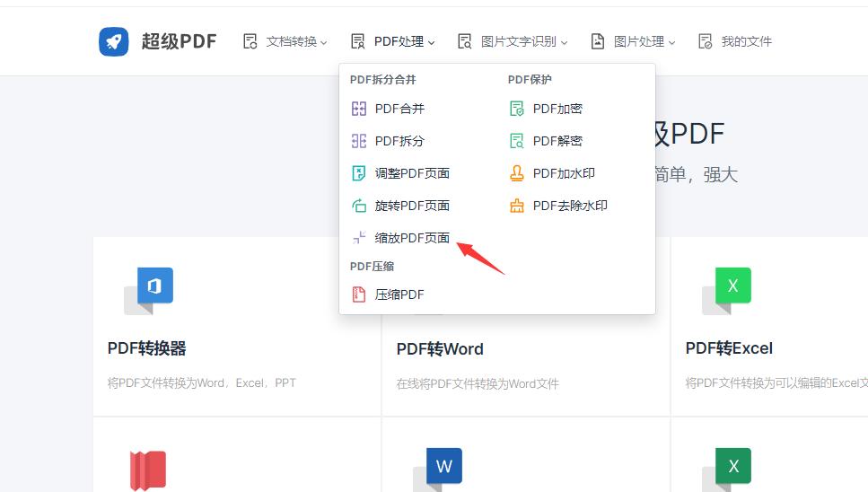Click the PDF去除水印 icon
The height and width of the screenshot is (492, 868).
[516, 206]
